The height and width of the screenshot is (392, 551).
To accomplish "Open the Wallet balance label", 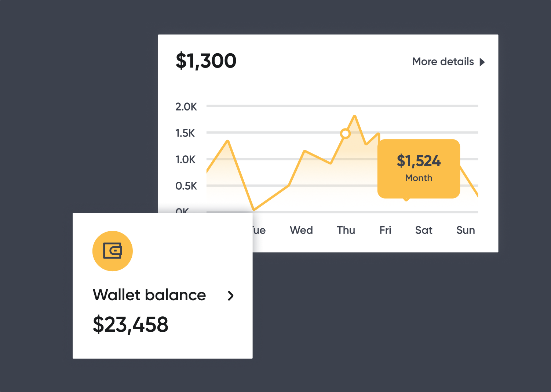I will pyautogui.click(x=149, y=295).
